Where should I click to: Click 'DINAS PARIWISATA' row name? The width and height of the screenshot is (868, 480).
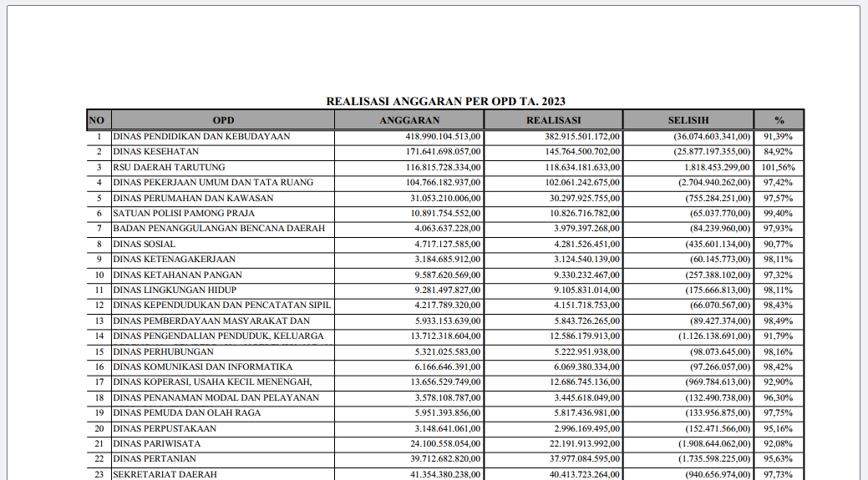click(157, 443)
